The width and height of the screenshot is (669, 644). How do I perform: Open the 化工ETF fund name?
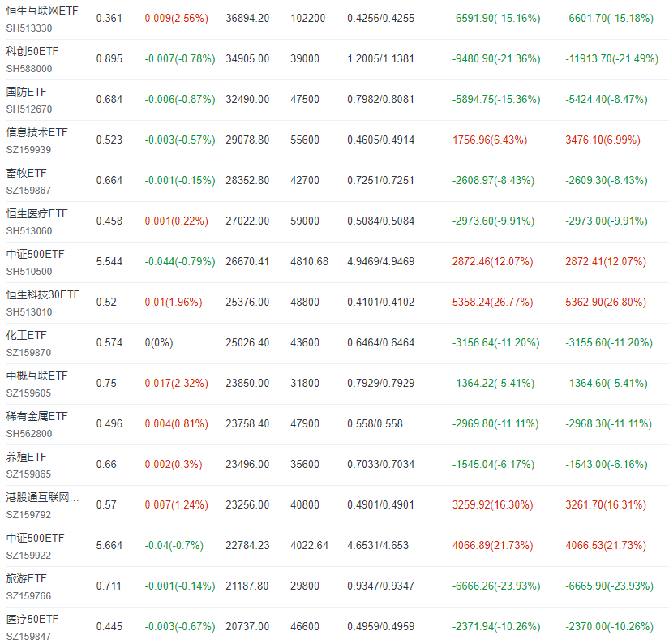pos(26,335)
